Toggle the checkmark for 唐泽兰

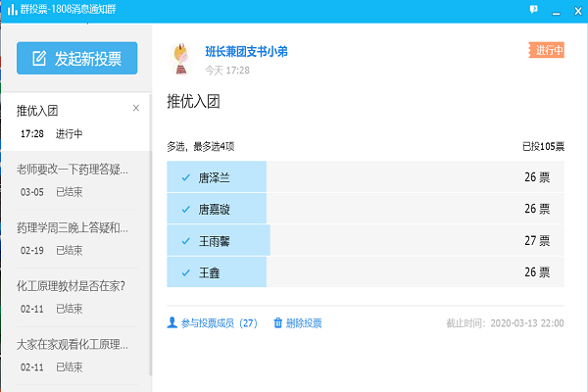(185, 177)
